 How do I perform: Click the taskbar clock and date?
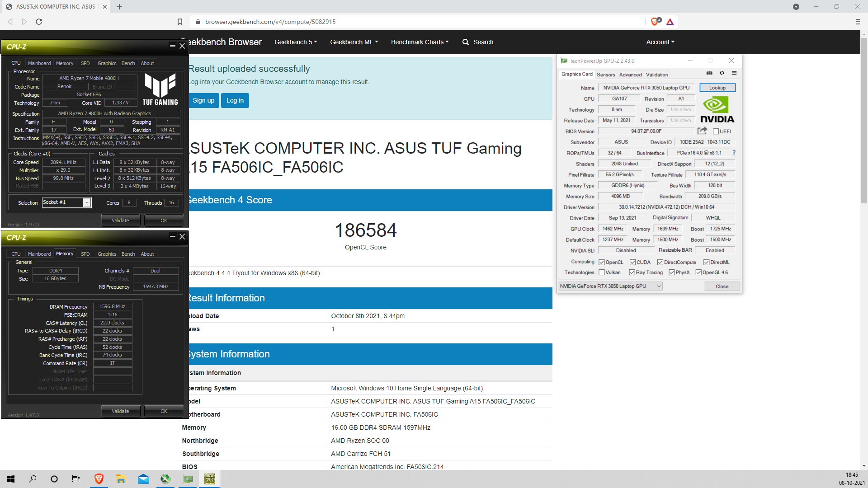click(852, 479)
